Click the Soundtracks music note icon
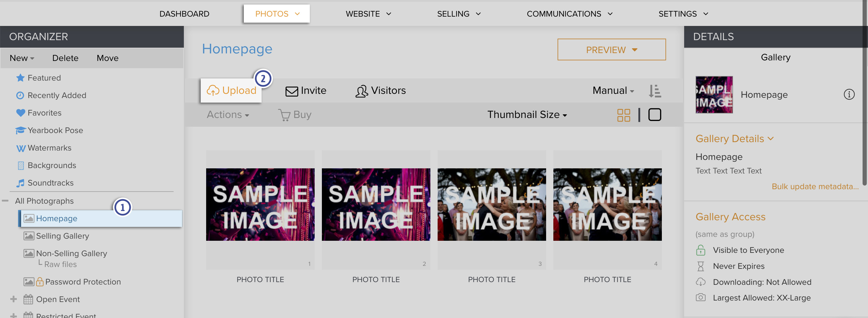This screenshot has width=868, height=318. 20,183
